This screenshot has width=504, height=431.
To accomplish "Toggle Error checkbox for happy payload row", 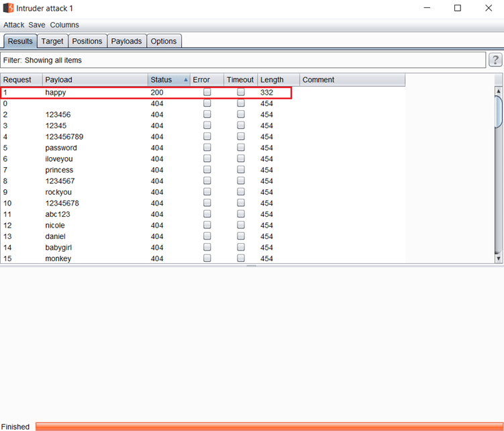I will click(x=207, y=93).
